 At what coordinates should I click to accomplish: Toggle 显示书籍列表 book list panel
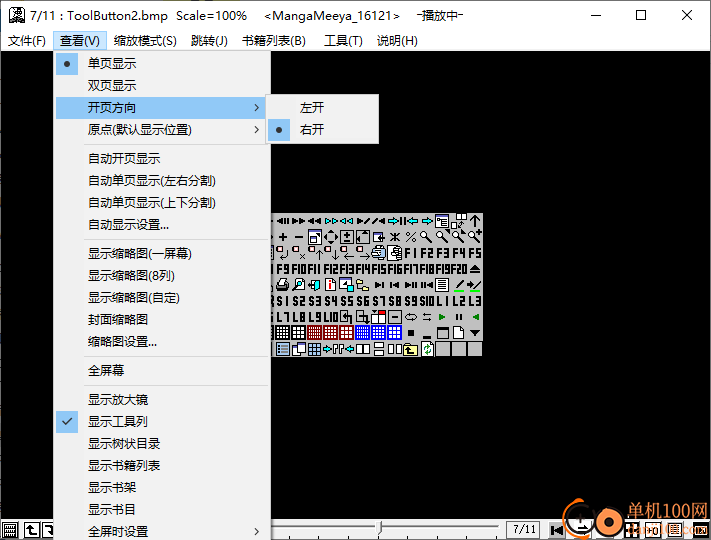point(163,466)
